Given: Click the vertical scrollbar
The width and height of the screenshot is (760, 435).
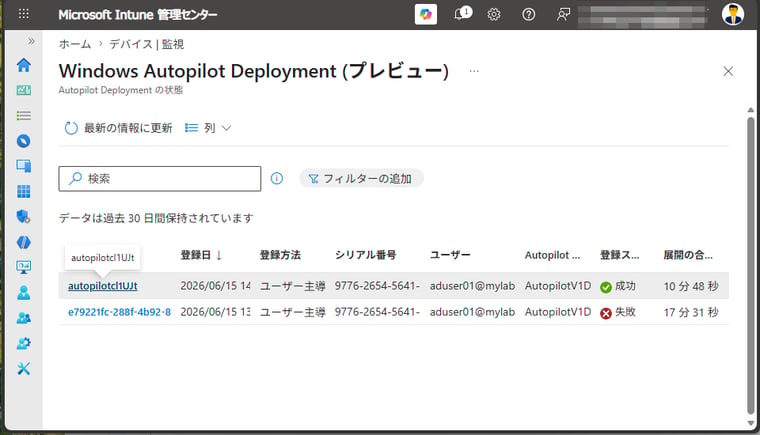Looking at the screenshot, I should click(x=750, y=264).
